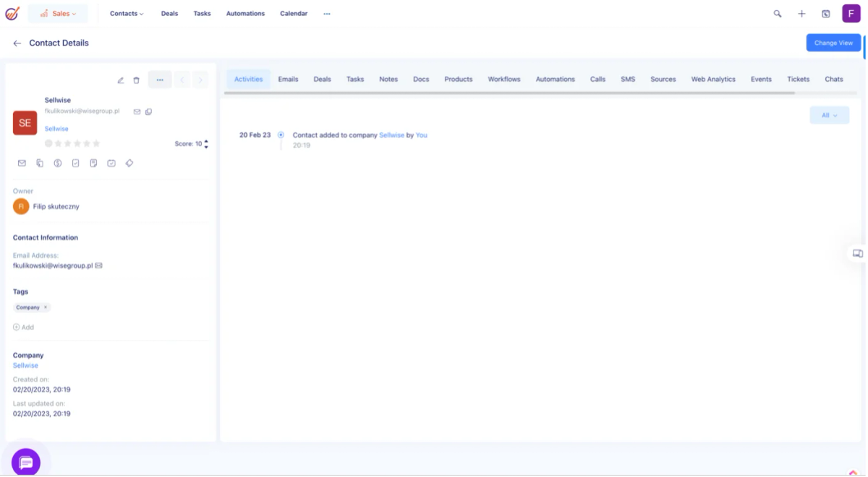The image size is (868, 477).
Task: Go to next contact arrow
Action: point(200,80)
